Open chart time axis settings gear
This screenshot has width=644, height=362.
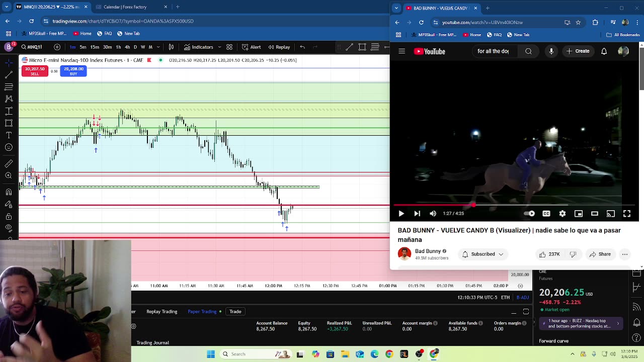(x=520, y=286)
